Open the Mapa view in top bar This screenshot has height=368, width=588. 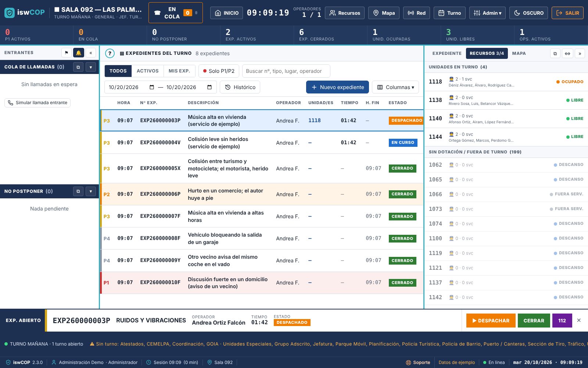[384, 13]
